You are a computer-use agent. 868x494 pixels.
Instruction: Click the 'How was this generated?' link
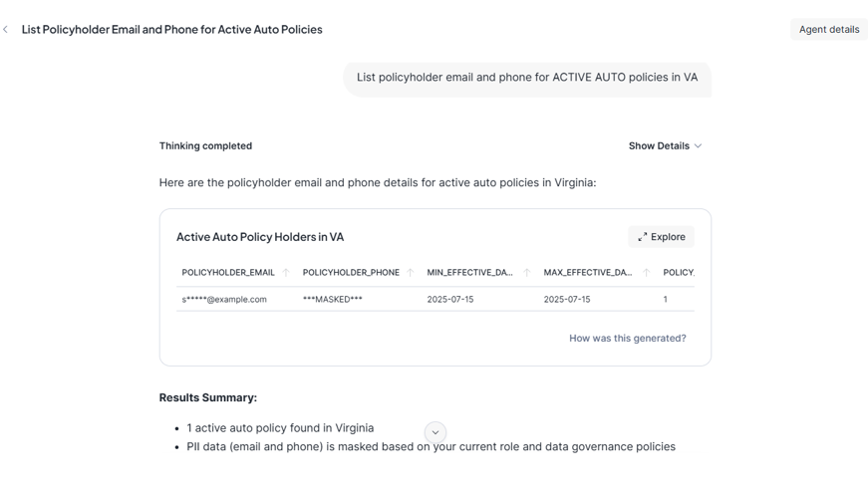point(627,339)
